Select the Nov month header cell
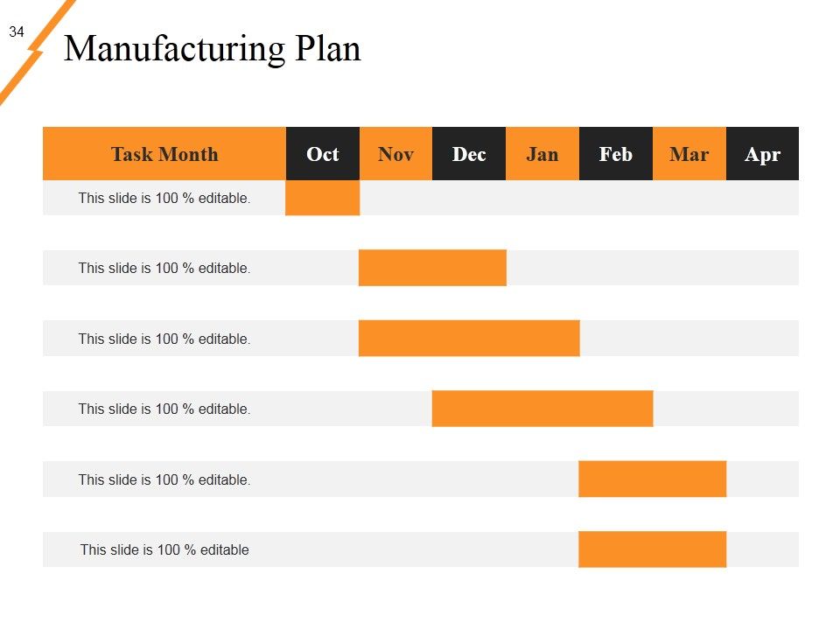 [395, 154]
